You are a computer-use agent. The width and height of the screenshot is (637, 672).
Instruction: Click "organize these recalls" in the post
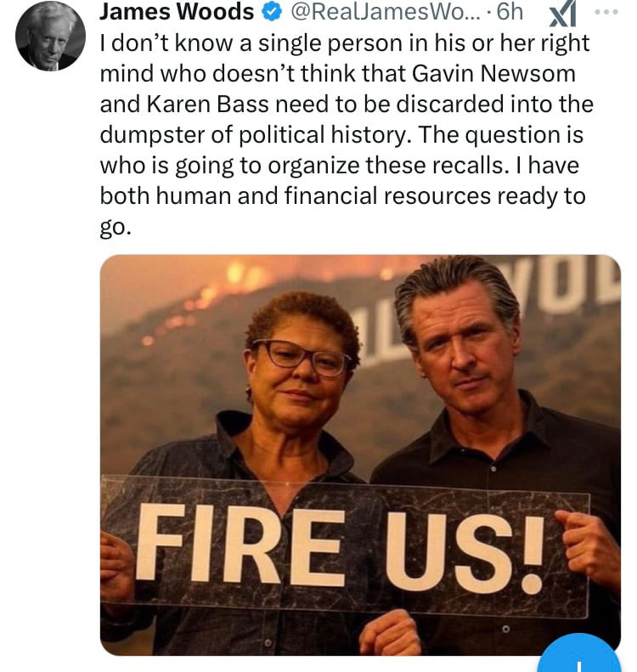click(x=348, y=165)
